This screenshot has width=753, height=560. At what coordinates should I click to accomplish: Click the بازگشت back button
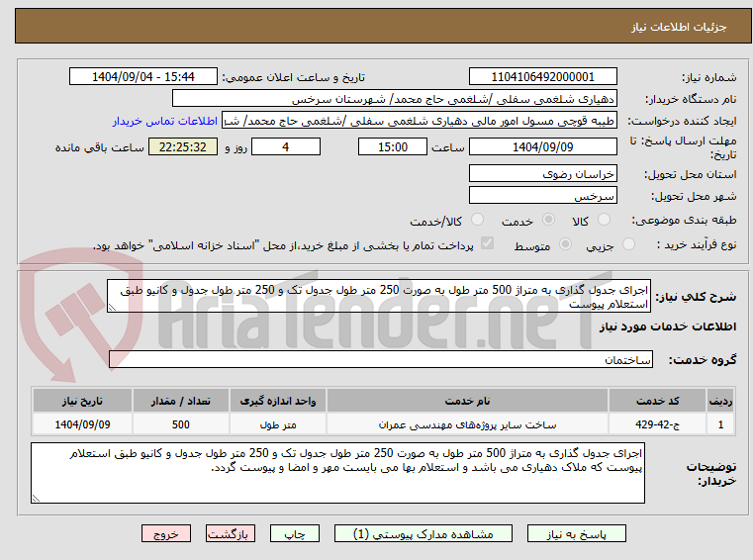230,533
